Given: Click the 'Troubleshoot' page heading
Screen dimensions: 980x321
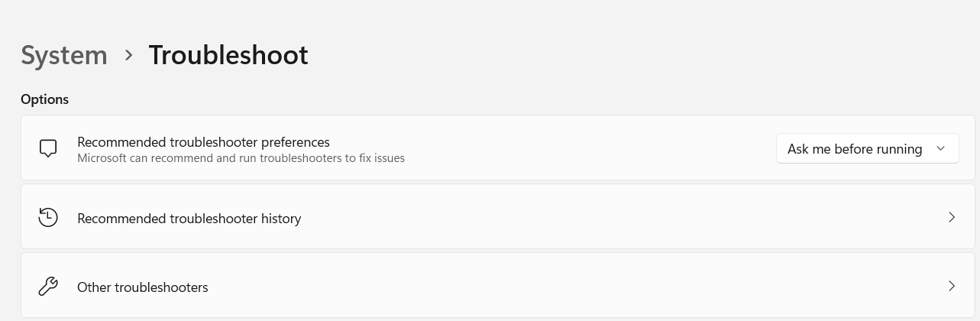Looking at the screenshot, I should (x=228, y=55).
